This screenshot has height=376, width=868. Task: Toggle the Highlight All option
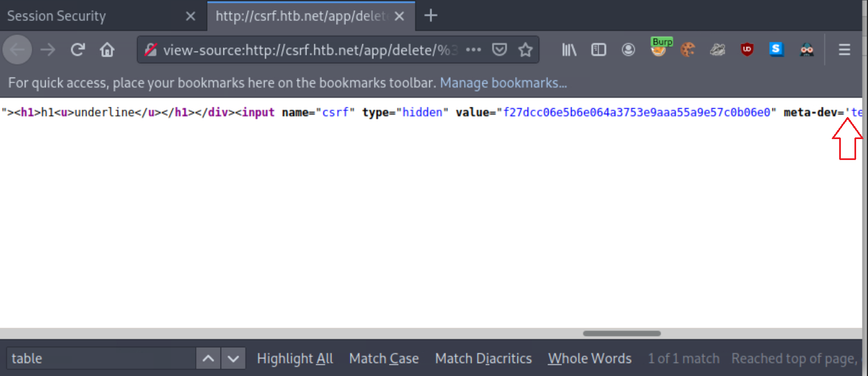(x=295, y=358)
